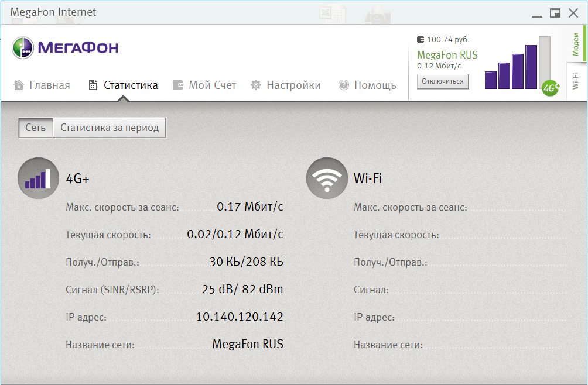Click Wi-Fi Название сети label

point(388,345)
